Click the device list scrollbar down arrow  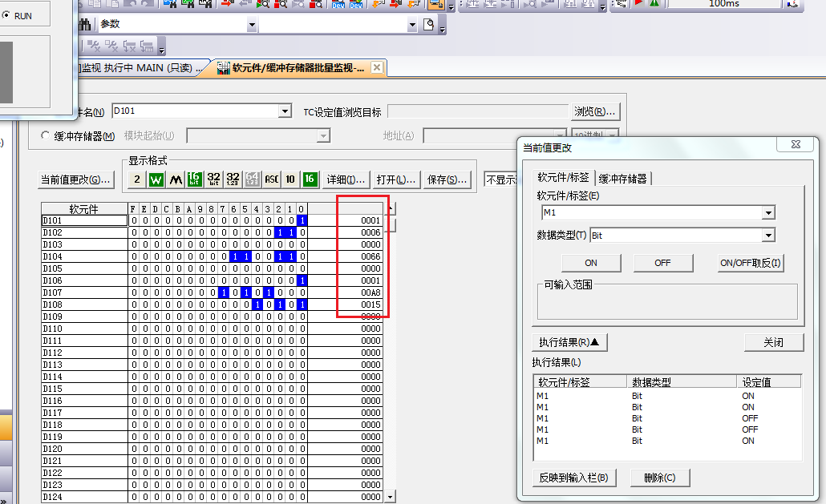tap(391, 497)
